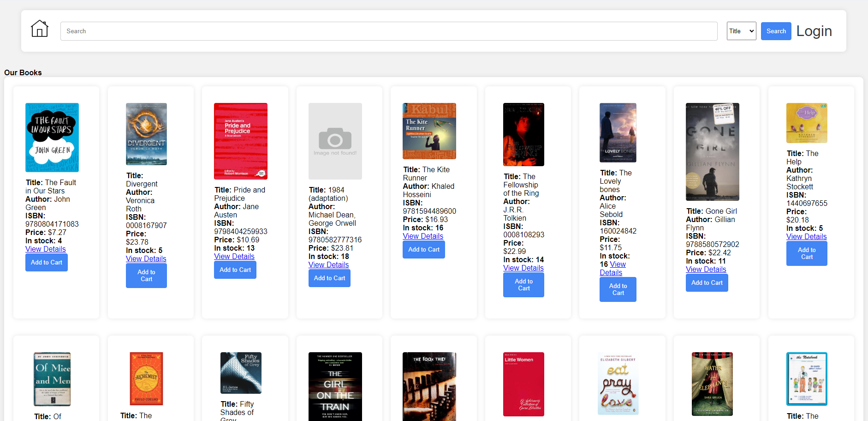Select ISBN 9780582777316 text
The height and width of the screenshot is (421, 868).
coord(335,240)
